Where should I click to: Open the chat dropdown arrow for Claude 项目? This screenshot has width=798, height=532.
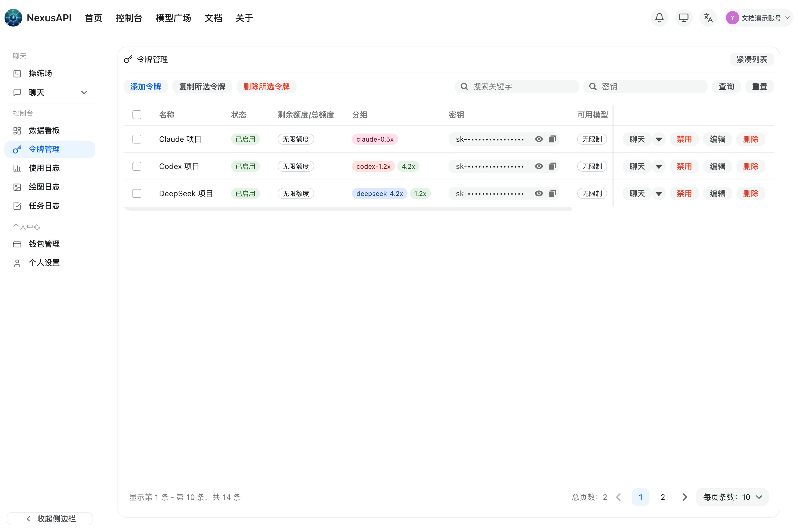(x=659, y=139)
